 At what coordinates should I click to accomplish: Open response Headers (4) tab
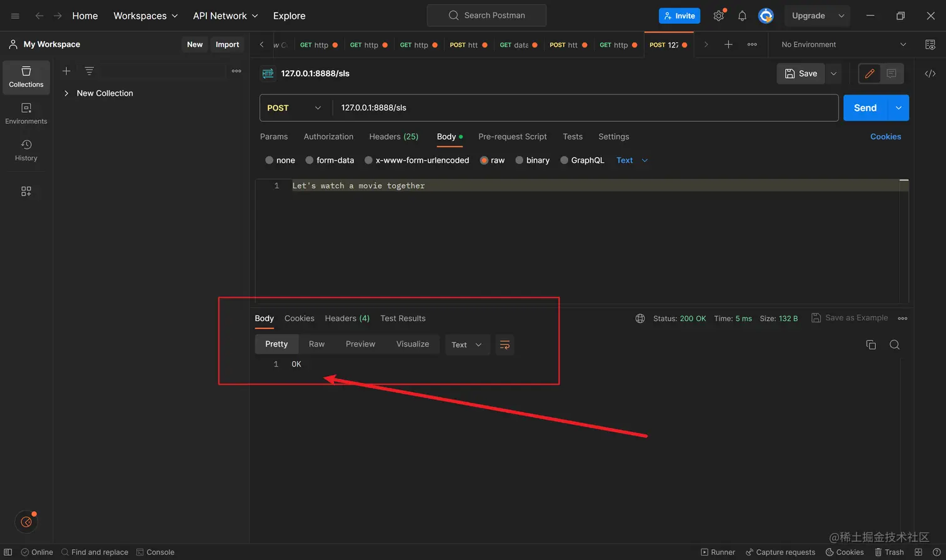coord(347,318)
